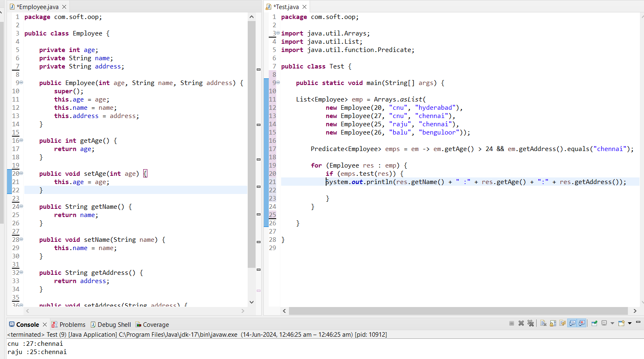Screen dimensions: 644x359
Task: Click the Display Selected Console monitor icon
Action: (604, 324)
